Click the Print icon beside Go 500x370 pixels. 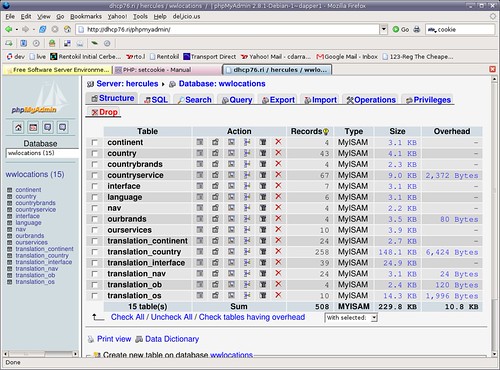pos(417,29)
